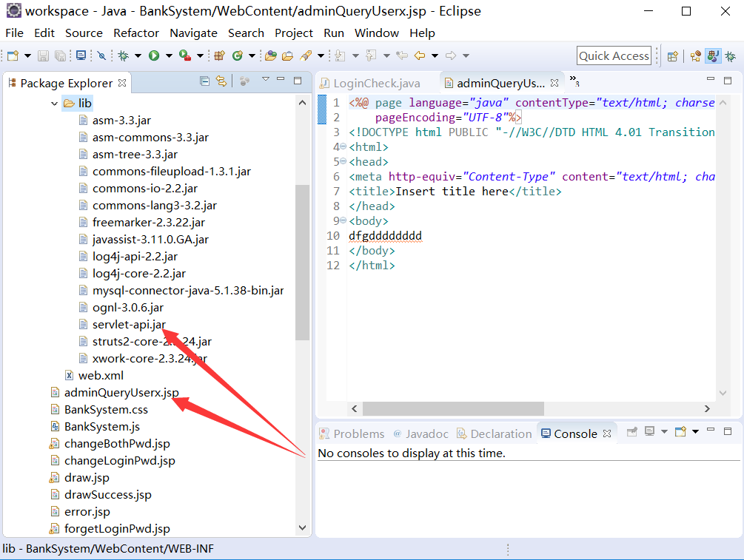The height and width of the screenshot is (560, 744).
Task: Show hidden editor tabs list chevron
Action: click(574, 80)
